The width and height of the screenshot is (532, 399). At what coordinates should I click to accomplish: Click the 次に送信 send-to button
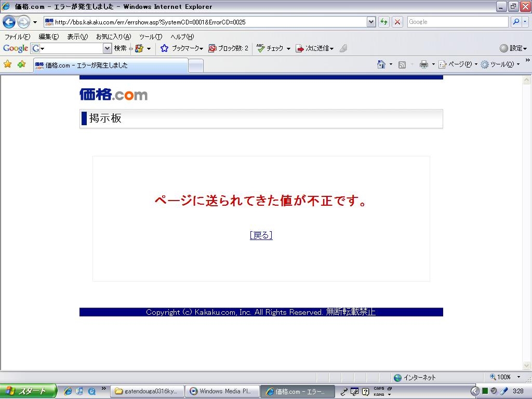point(314,48)
